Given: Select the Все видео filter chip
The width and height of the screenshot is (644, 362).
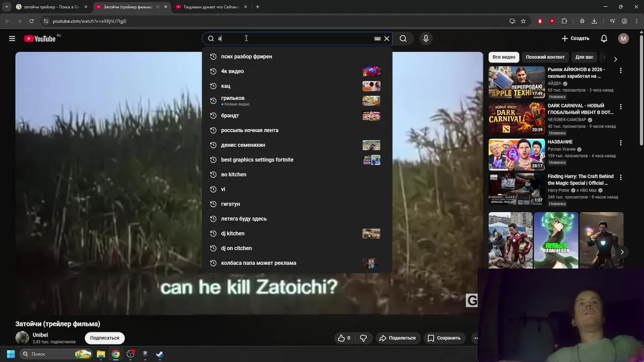Looking at the screenshot, I should 504,57.
